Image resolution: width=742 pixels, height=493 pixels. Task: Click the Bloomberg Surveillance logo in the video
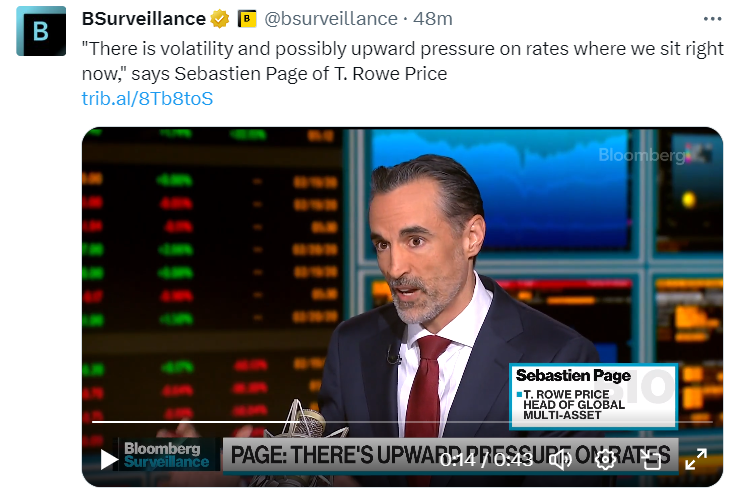(x=167, y=455)
